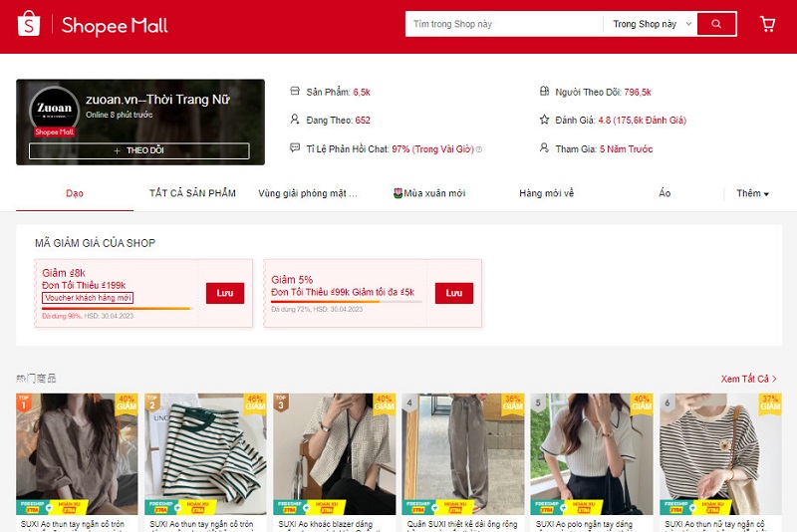Open the Trong Shop này search scope dropdown

[648, 24]
